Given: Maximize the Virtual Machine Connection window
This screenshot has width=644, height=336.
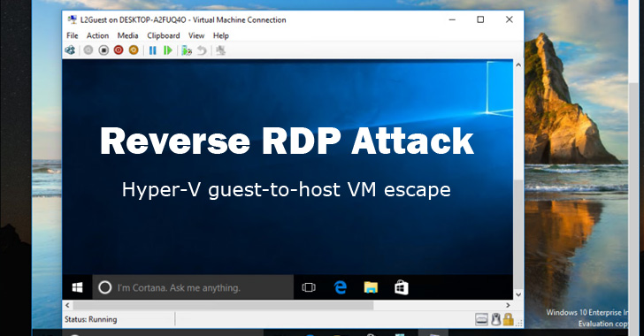Looking at the screenshot, I should [x=480, y=19].
